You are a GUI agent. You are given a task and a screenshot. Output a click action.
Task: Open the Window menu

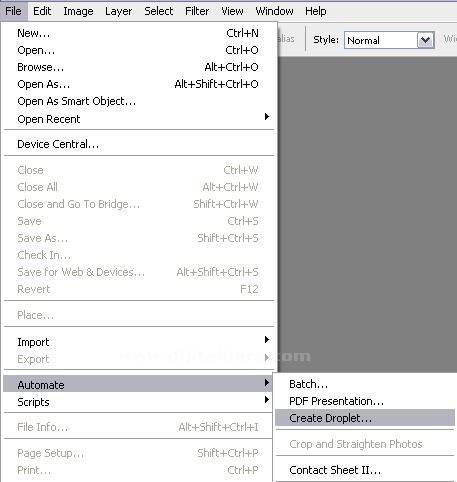[x=274, y=11]
